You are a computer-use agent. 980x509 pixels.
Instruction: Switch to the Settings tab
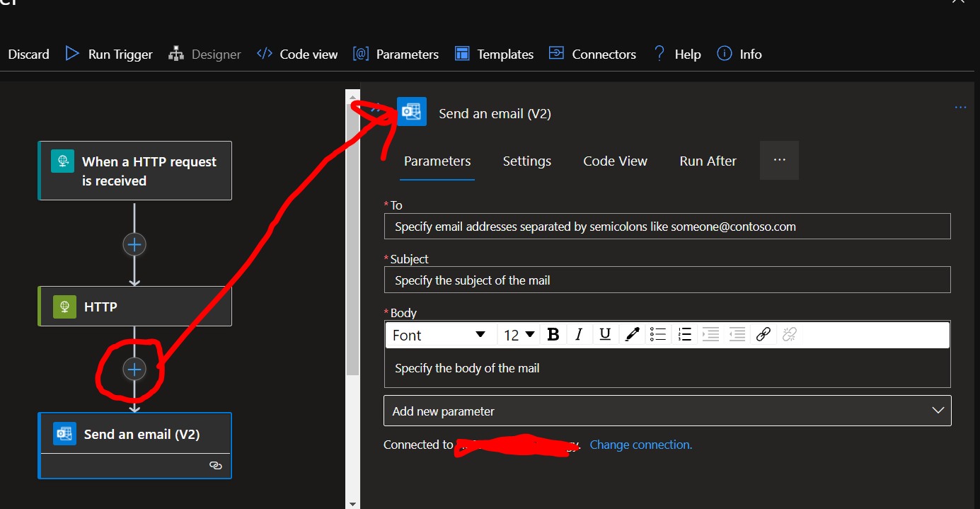tap(526, 161)
